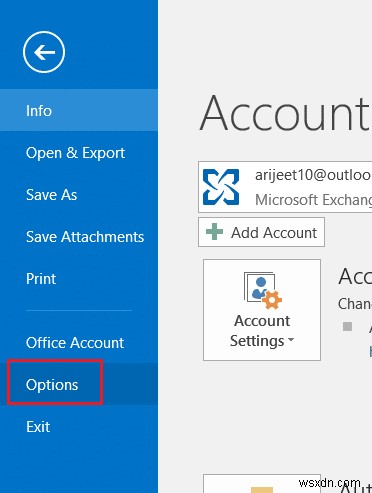The image size is (372, 493).
Task: Click the Account heading text
Action: [x=285, y=114]
